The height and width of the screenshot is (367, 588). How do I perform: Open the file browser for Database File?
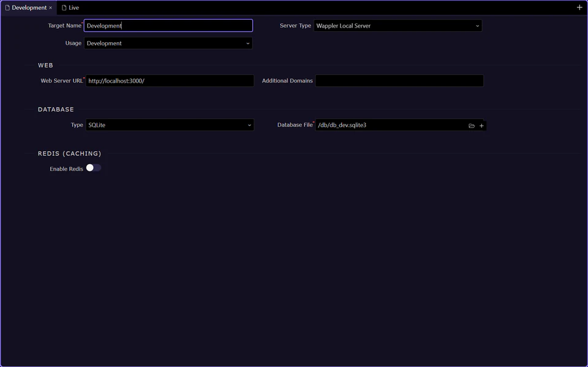(x=471, y=125)
